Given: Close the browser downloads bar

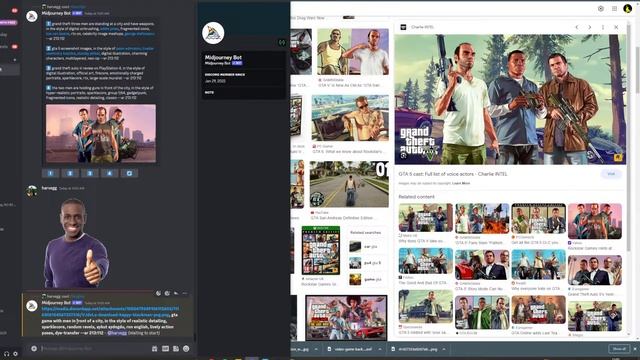Looking at the screenshot, I should click(636, 349).
